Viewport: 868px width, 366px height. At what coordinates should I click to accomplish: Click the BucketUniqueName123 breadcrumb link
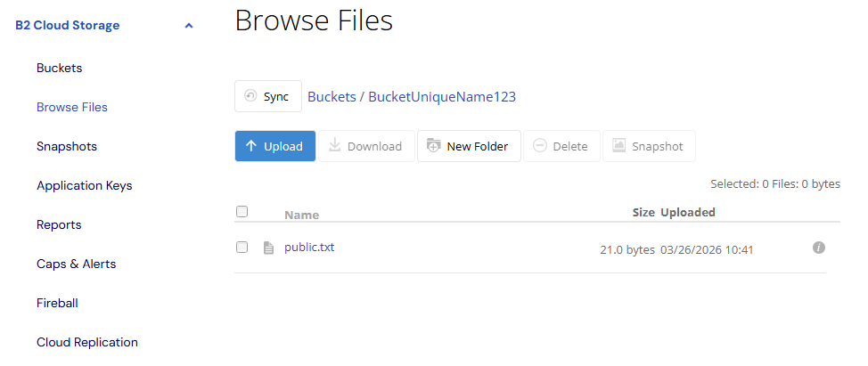click(x=442, y=96)
